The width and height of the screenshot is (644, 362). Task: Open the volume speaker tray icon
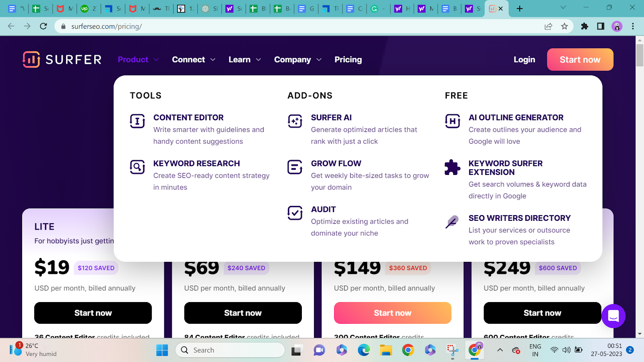pyautogui.click(x=566, y=350)
